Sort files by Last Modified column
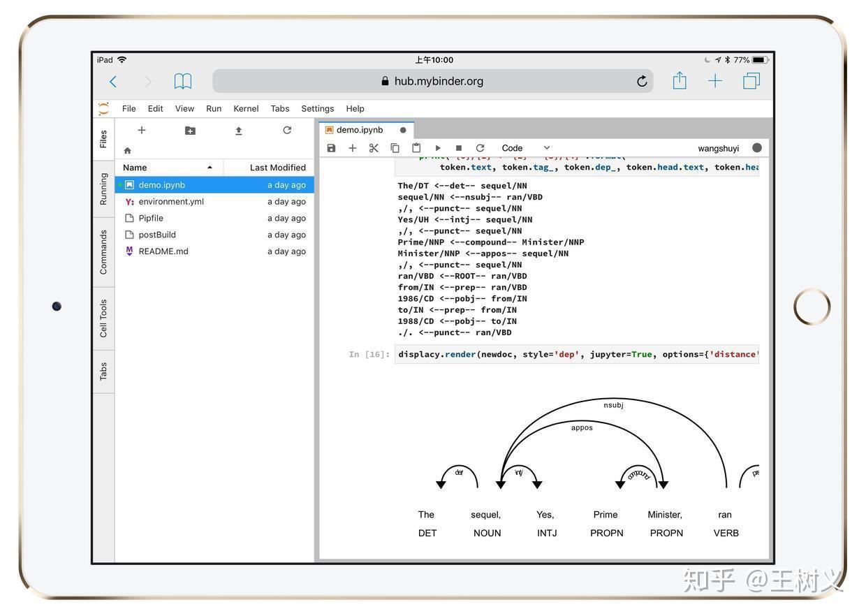This screenshot has height=616, width=866. coord(277,168)
